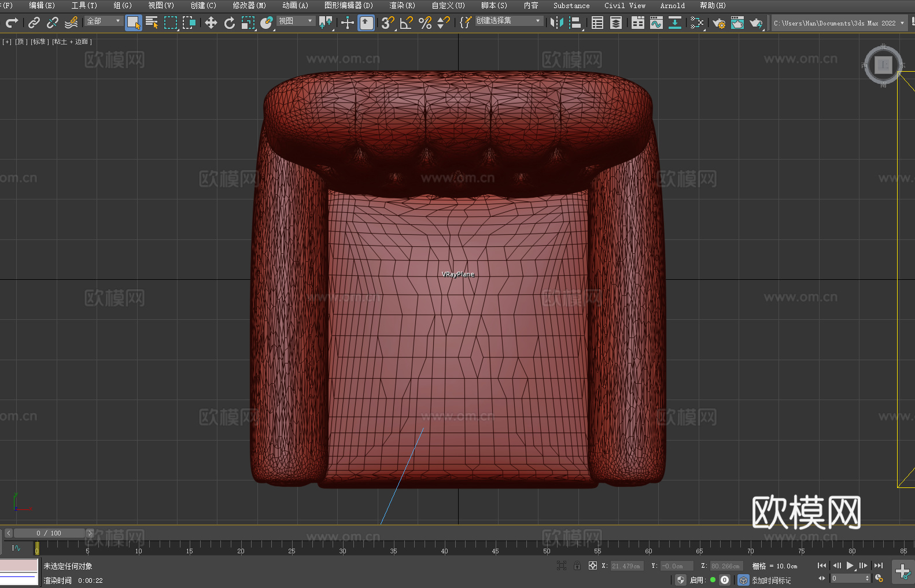Screen dimensions: 915x588
Task: Click the Edit Named Selection Sets icon
Action: coord(466,23)
